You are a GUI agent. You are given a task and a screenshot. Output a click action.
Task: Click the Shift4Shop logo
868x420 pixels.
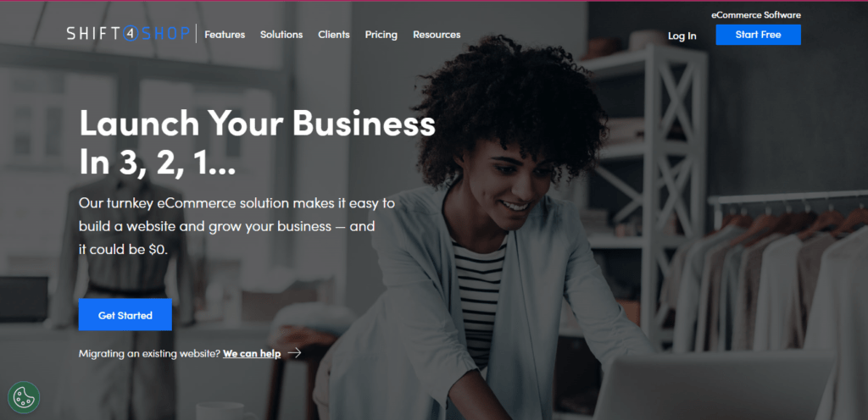[128, 34]
